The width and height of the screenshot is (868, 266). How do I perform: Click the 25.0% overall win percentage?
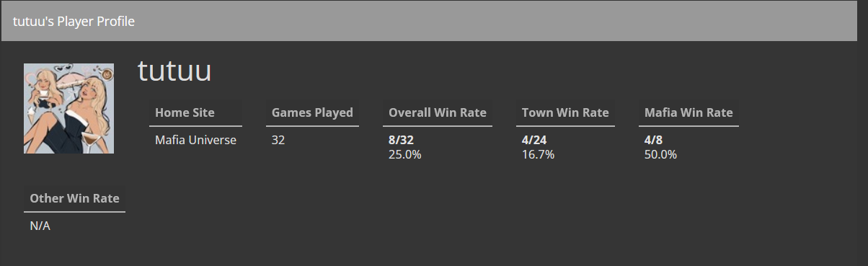[405, 154]
